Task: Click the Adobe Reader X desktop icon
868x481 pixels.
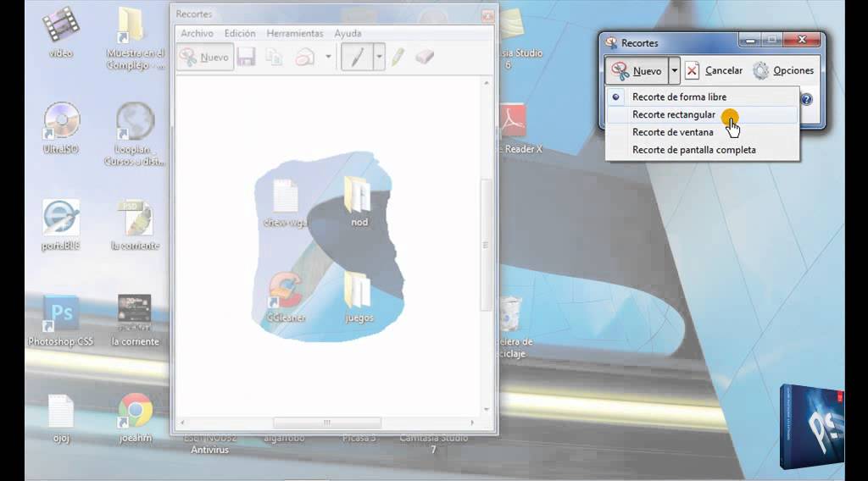Action: point(515,128)
